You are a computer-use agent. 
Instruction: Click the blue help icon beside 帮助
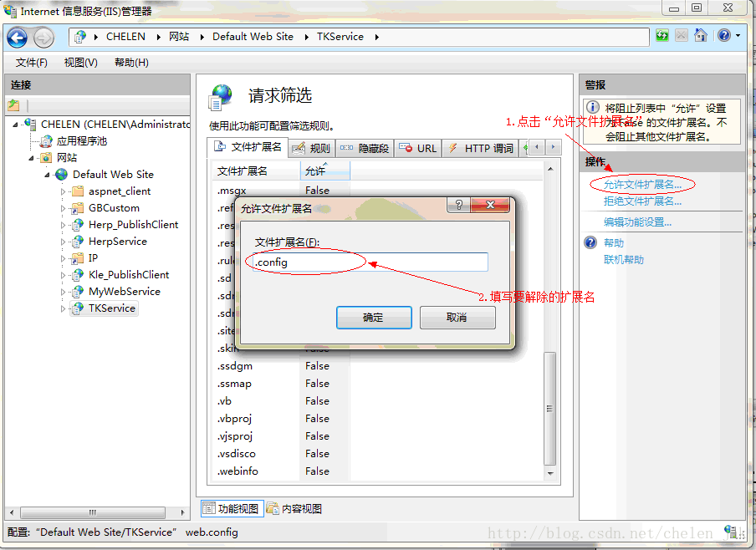pos(590,242)
